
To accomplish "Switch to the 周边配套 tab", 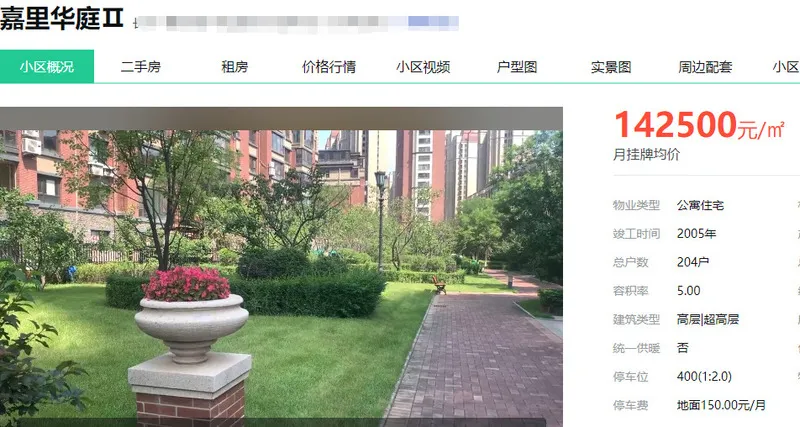I will click(x=705, y=67).
